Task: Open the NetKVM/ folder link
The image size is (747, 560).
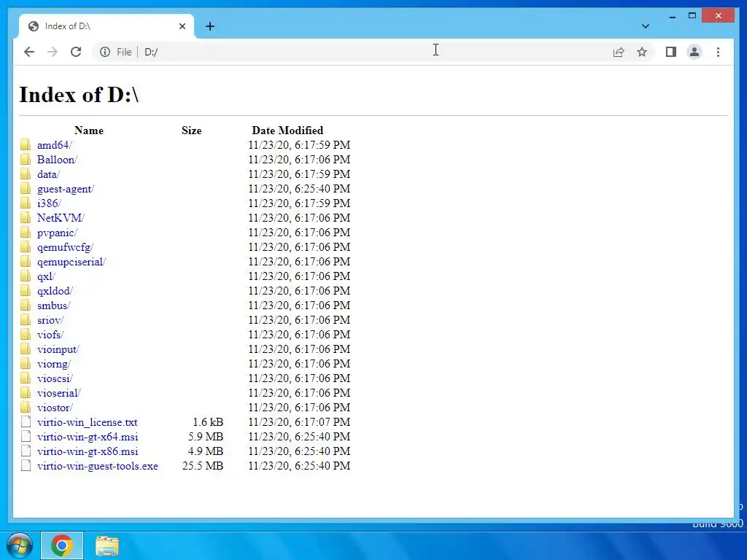Action: pyautogui.click(x=61, y=218)
